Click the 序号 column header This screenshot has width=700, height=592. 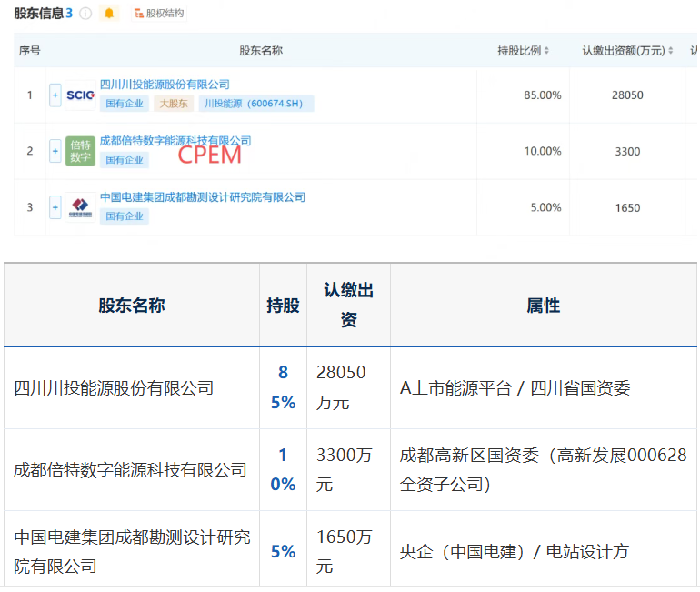pyautogui.click(x=29, y=51)
